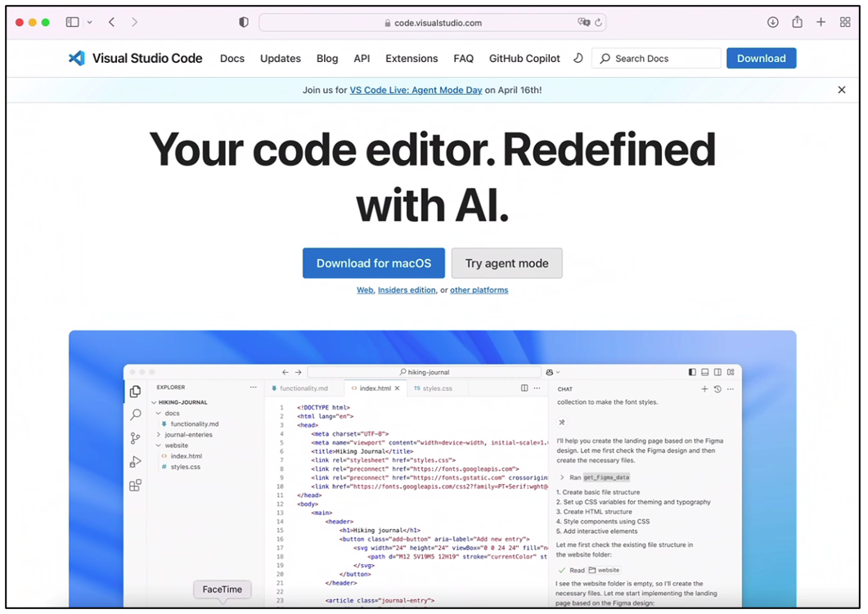This screenshot has height=614, width=868.
Task: Expand the journal-enteries folder
Action: (159, 435)
